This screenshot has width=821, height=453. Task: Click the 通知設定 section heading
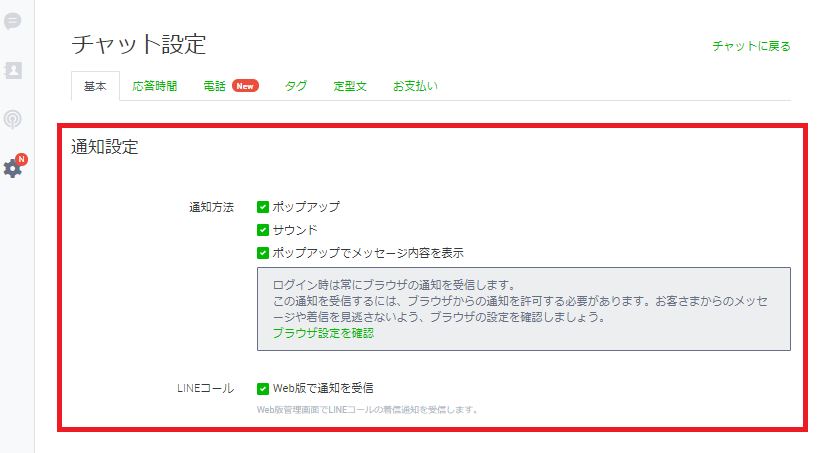click(x=105, y=147)
